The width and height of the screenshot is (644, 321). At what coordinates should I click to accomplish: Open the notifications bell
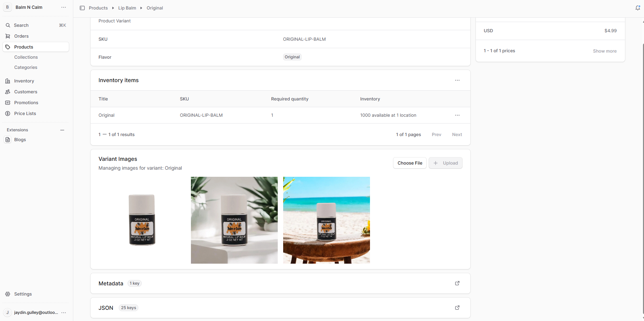638,8
